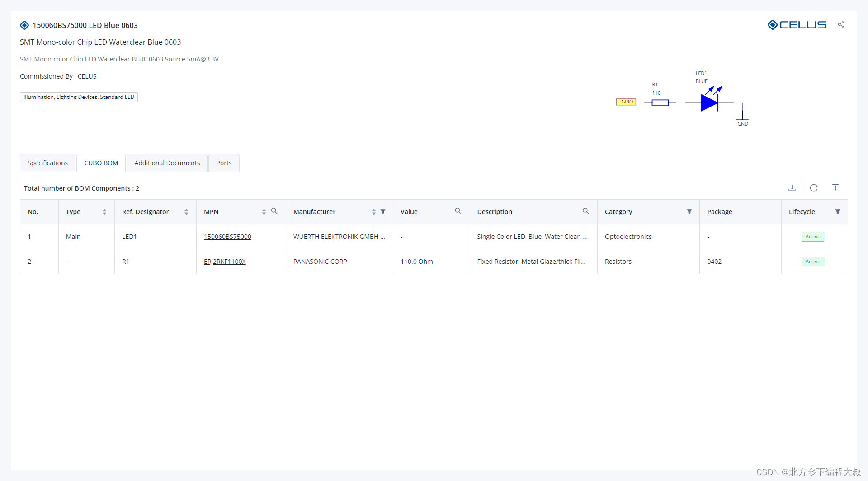
Task: Click the No. column header
Action: pos(39,212)
